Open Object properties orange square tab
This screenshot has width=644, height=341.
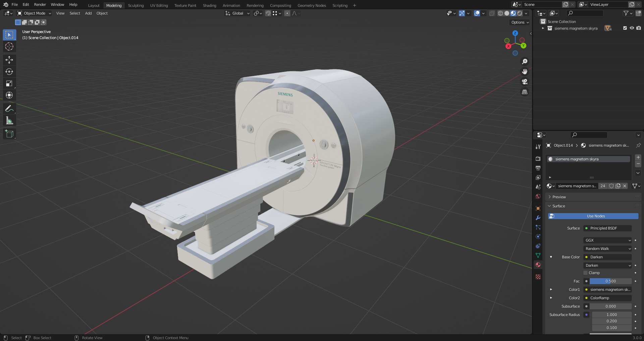click(x=538, y=208)
